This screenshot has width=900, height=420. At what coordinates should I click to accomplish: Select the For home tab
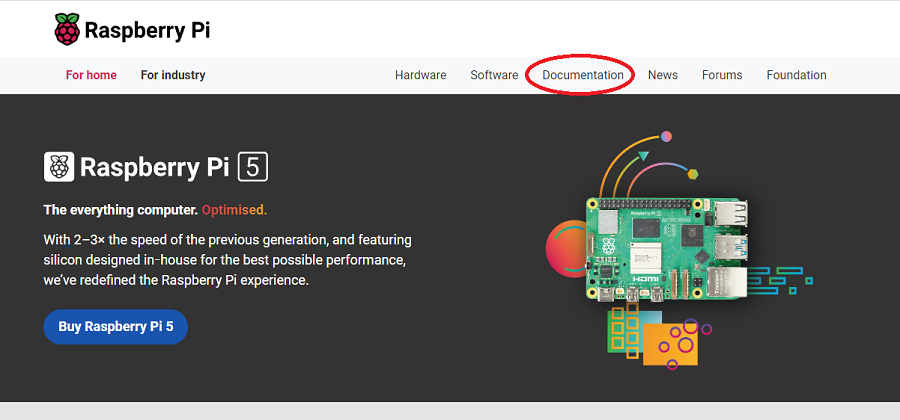click(91, 75)
